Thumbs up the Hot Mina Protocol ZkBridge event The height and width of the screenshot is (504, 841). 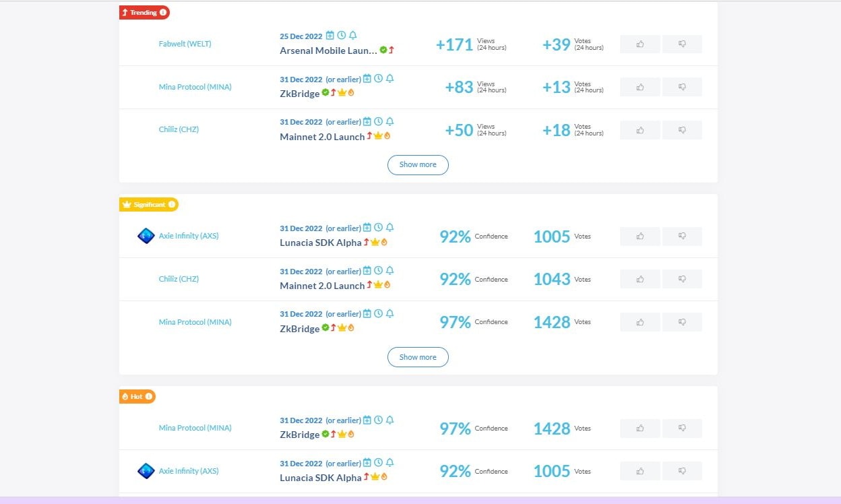click(640, 429)
